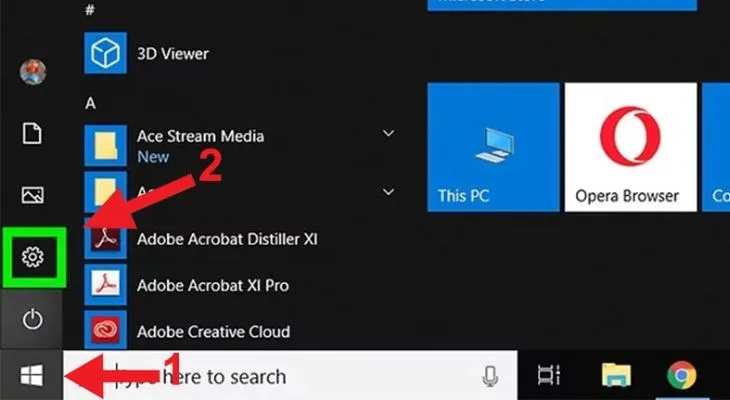730x400 pixels.
Task: Launch Adobe Acrobat XI Pro
Action: 212,286
